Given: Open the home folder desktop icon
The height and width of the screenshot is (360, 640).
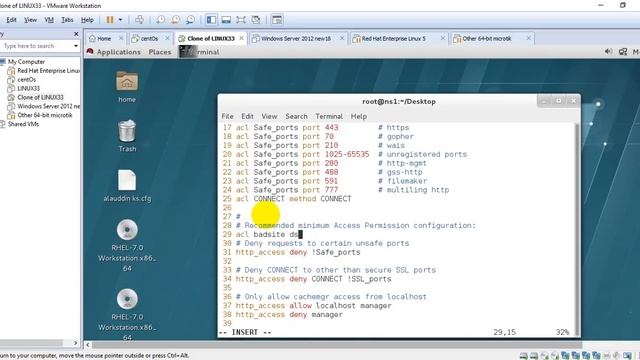Looking at the screenshot, I should click(x=127, y=87).
